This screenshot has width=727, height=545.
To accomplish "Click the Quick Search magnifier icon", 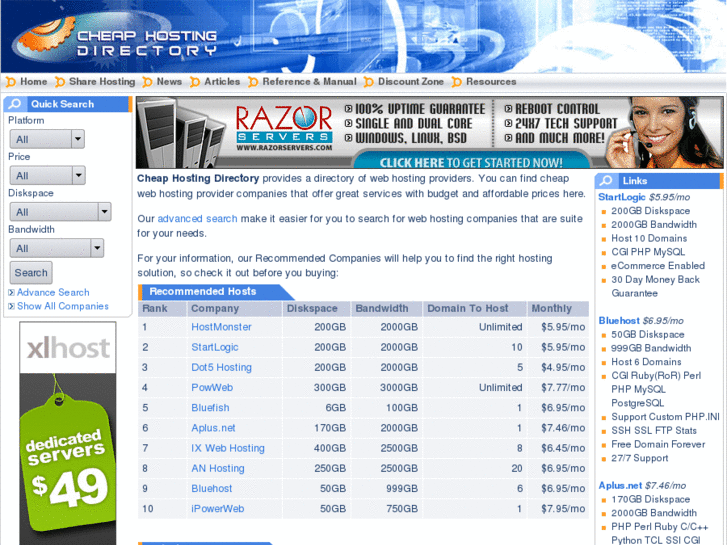I will click(15, 104).
